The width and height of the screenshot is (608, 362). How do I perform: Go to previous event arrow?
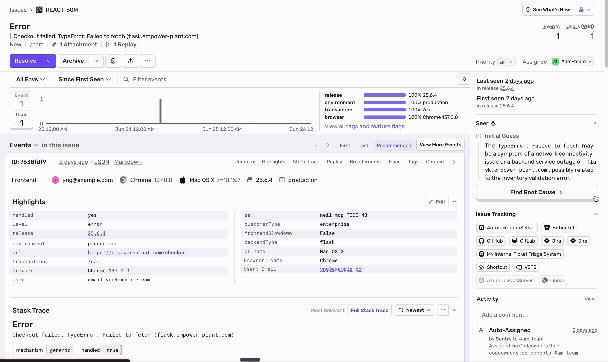tap(316, 145)
